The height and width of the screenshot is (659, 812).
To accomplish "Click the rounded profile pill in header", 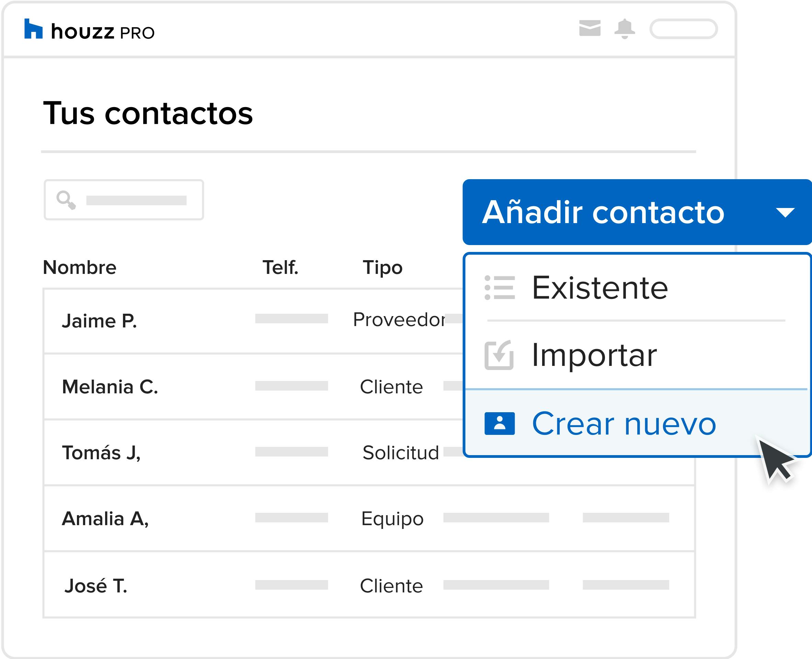I will click(683, 29).
